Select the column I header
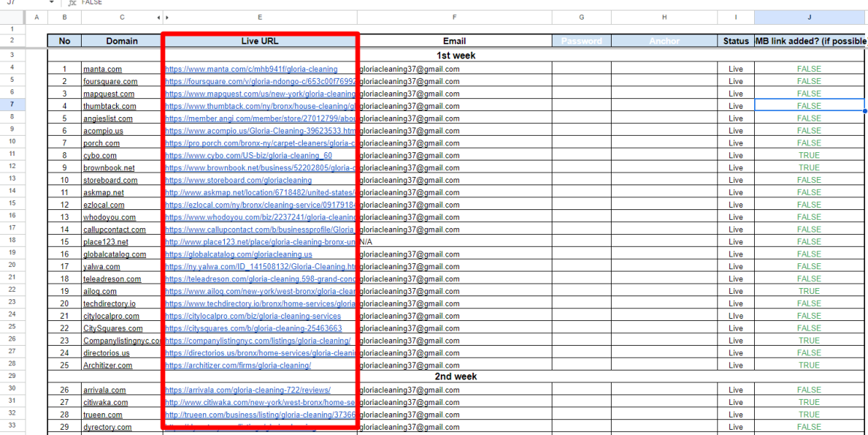This screenshot has width=868, height=435. pyautogui.click(x=735, y=18)
